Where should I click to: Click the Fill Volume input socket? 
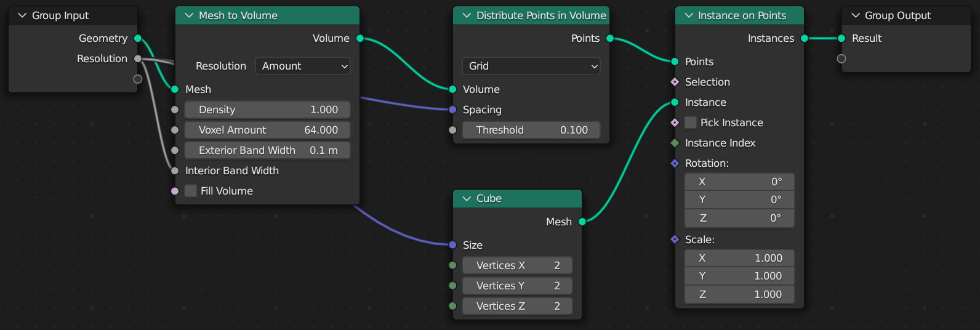coord(175,191)
